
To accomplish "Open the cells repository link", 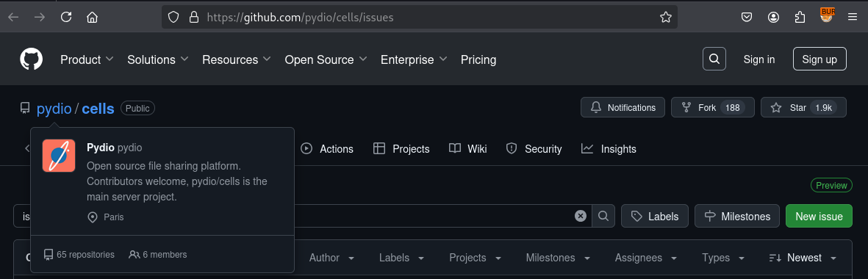I will 98,108.
